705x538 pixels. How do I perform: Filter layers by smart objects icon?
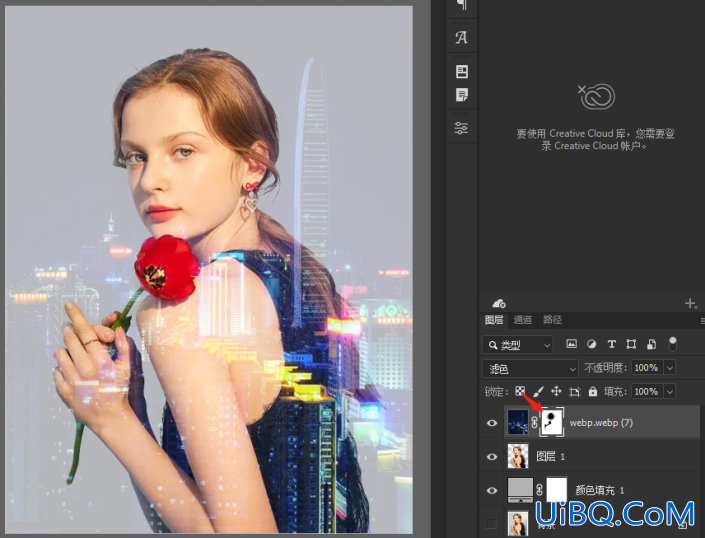click(651, 344)
